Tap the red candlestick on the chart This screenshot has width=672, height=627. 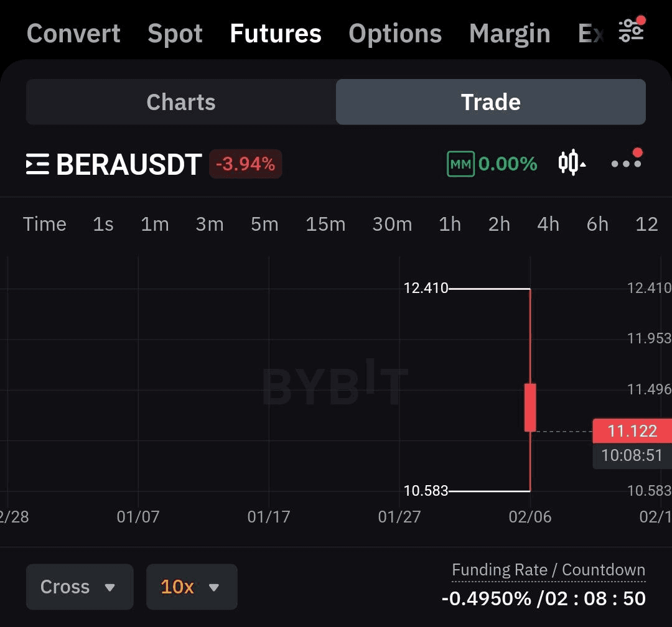(x=530, y=407)
